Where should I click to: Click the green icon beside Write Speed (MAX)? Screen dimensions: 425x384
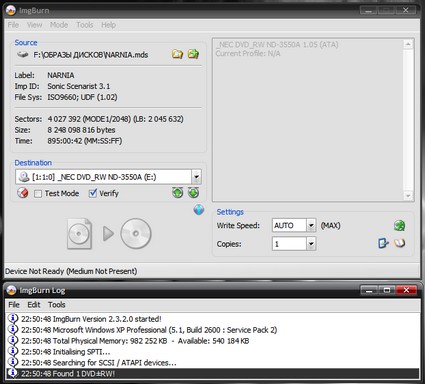[x=399, y=226]
